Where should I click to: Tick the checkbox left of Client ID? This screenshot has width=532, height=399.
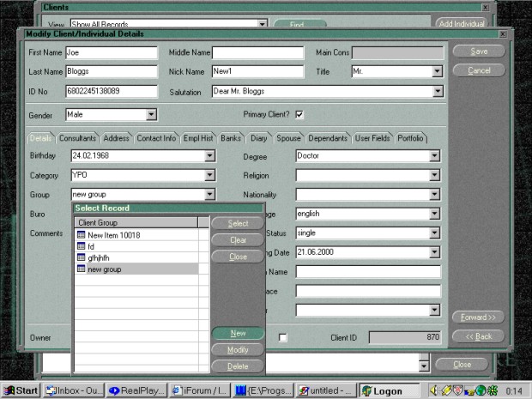(282, 337)
